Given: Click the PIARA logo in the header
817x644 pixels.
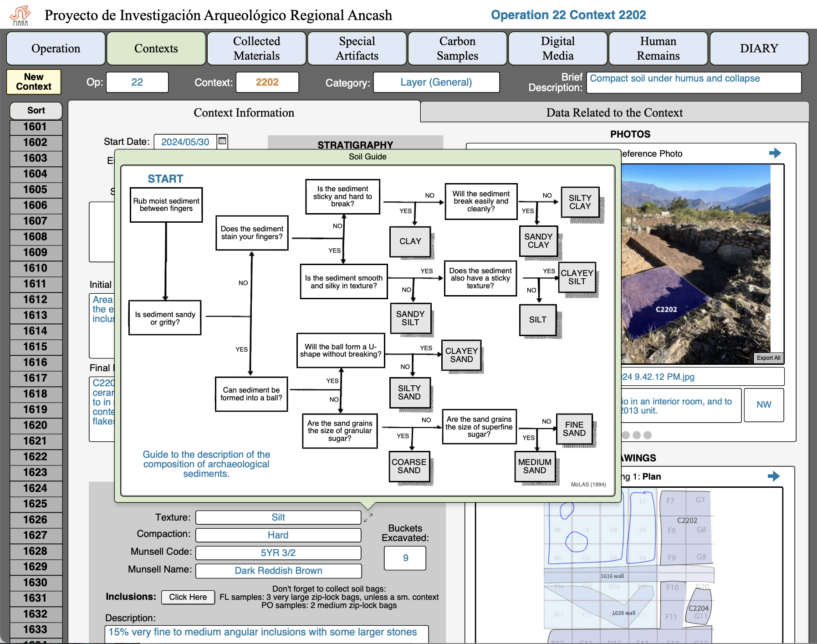Looking at the screenshot, I should pyautogui.click(x=20, y=15).
